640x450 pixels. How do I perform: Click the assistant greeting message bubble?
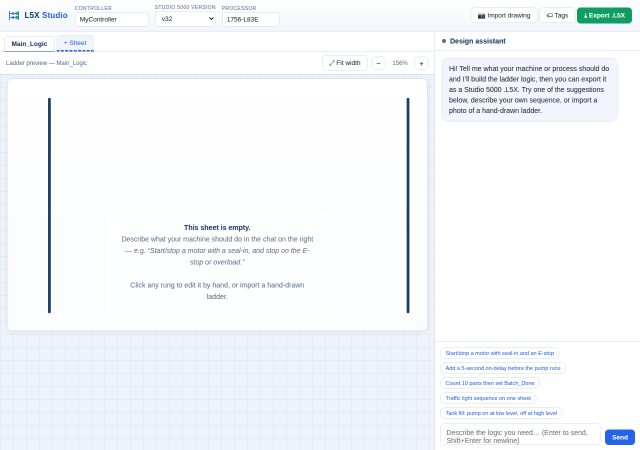click(x=529, y=89)
